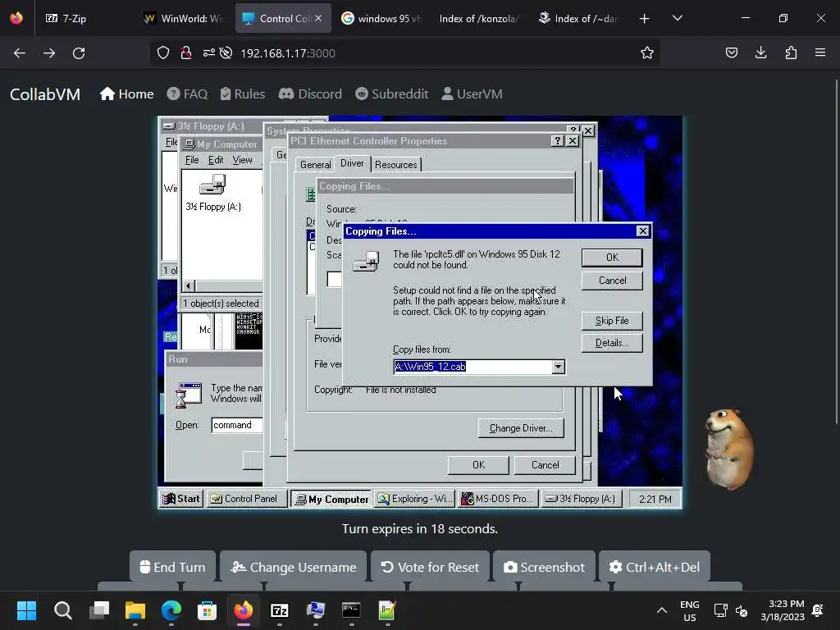Click OK in the Copying Files dialog
This screenshot has height=630, width=840.
[x=612, y=257]
